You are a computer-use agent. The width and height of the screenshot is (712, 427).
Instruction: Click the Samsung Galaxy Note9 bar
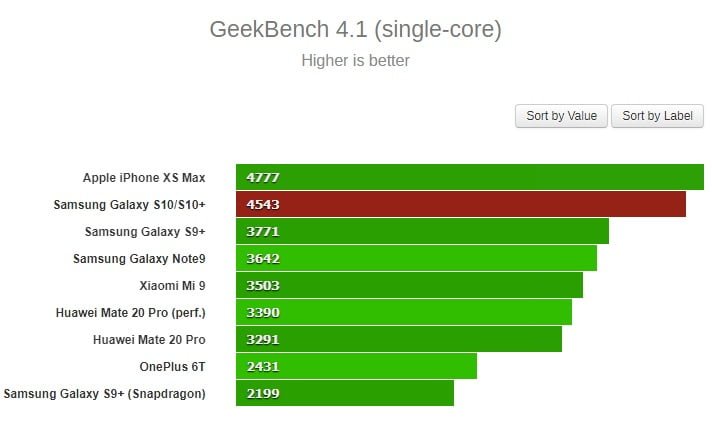pyautogui.click(x=416, y=259)
